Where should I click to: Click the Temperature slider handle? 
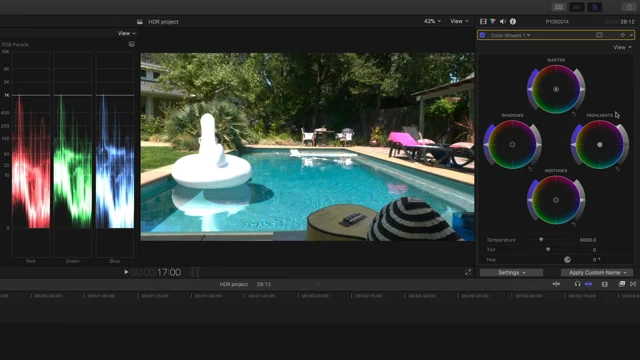pyautogui.click(x=541, y=240)
